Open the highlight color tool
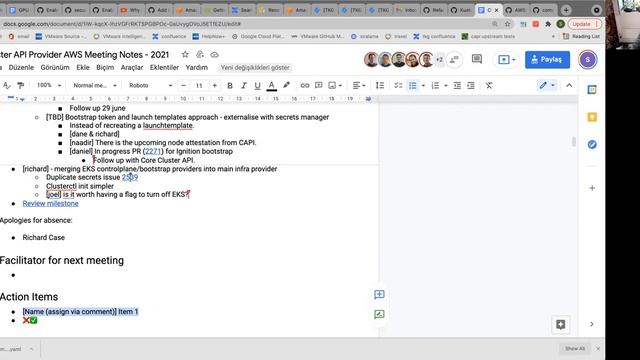This screenshot has height=360, width=640. tap(286, 85)
